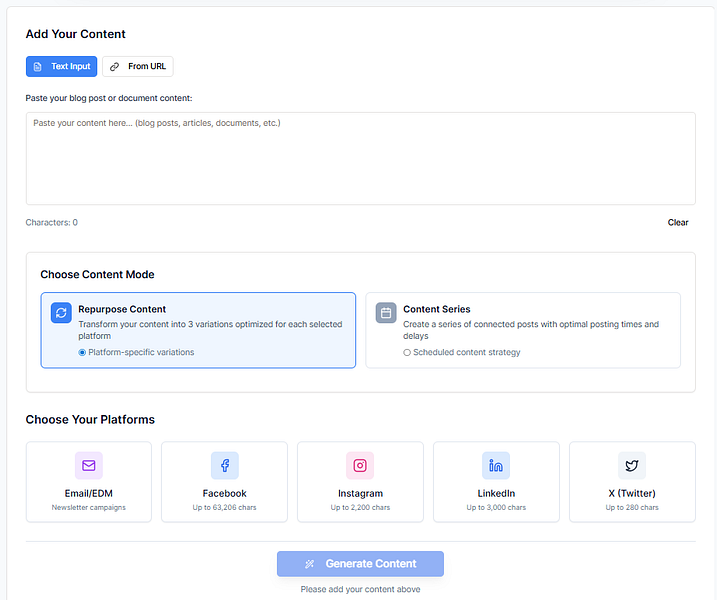Click the Characters: 0 counter text
The width and height of the screenshot is (717, 600).
[x=52, y=223]
